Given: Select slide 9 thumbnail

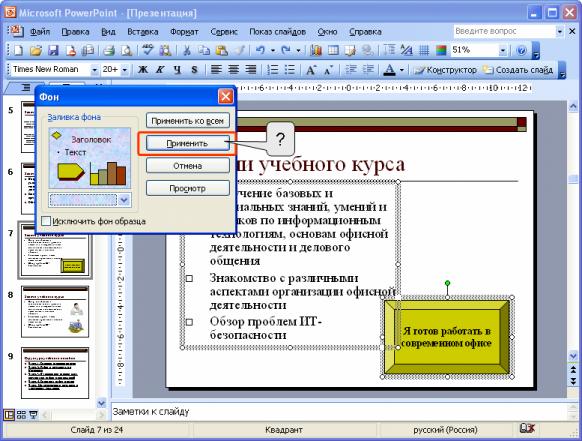Looking at the screenshot, I should pyautogui.click(x=55, y=373).
